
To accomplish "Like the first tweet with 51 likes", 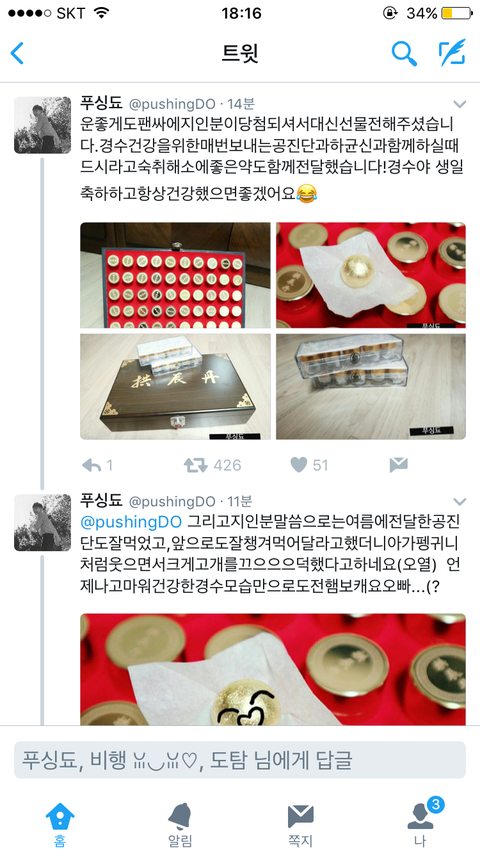I will click(299, 465).
